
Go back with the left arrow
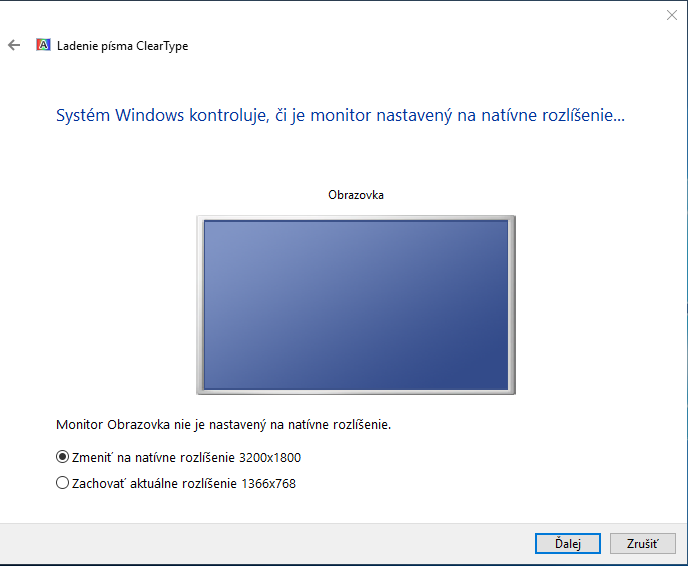pos(14,45)
